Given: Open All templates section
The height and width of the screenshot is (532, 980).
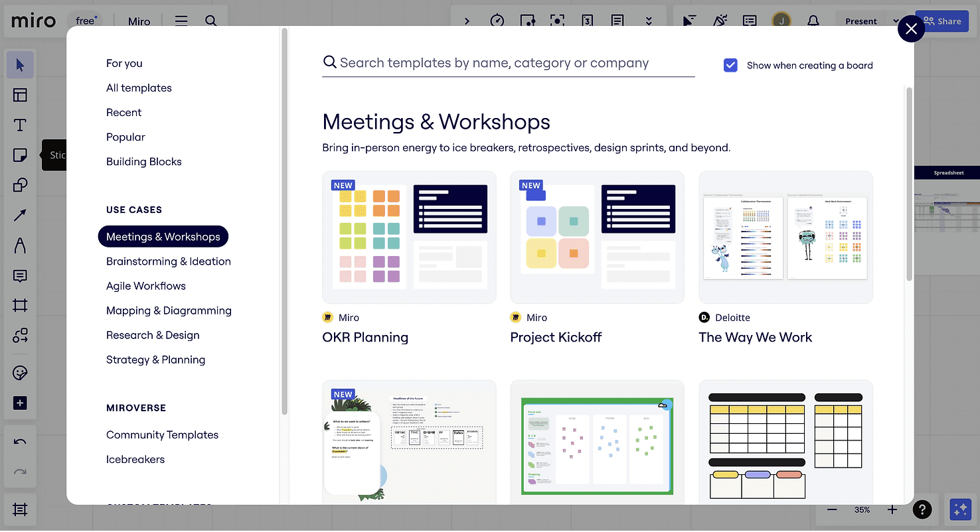Looking at the screenshot, I should pyautogui.click(x=139, y=88).
